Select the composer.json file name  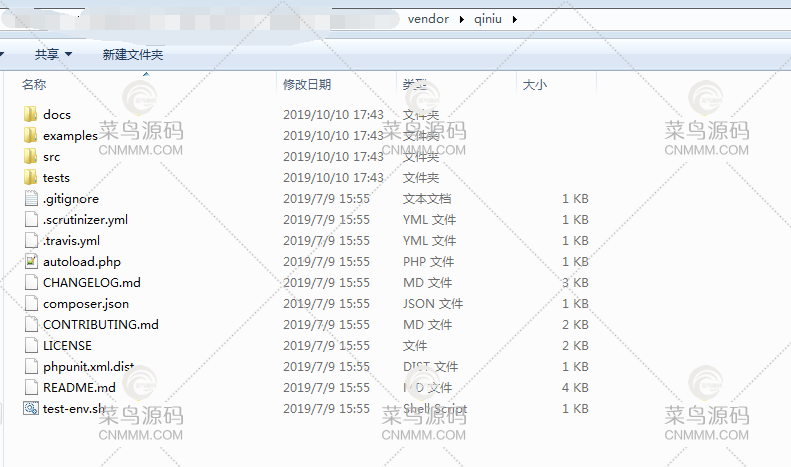[x=86, y=304]
